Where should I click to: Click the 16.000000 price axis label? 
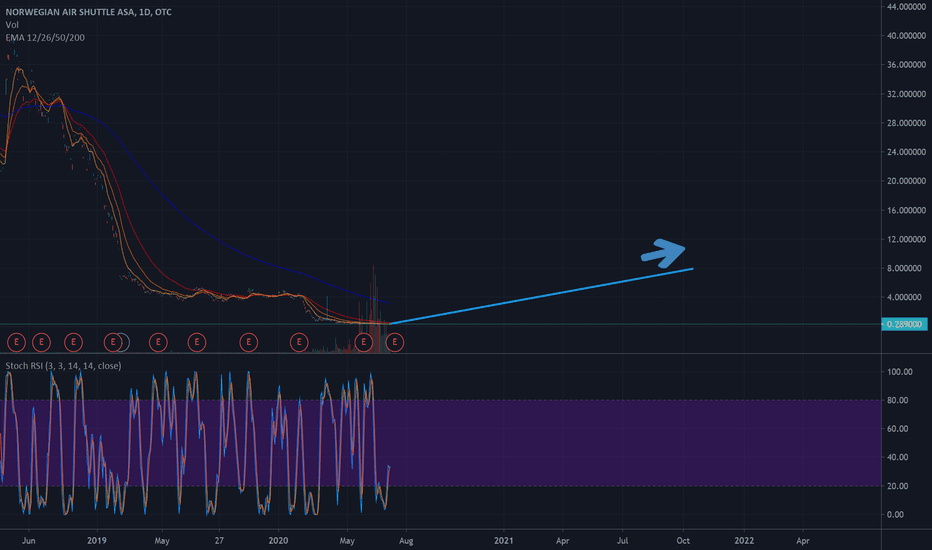906,210
